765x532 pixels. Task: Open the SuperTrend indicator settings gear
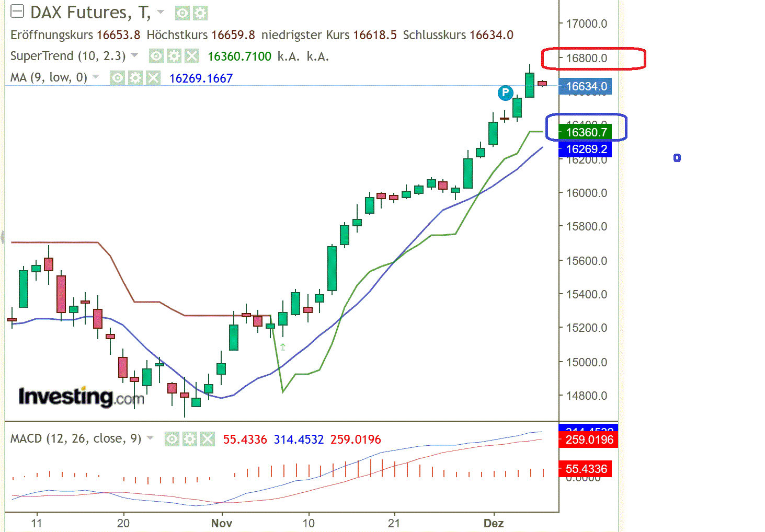pyautogui.click(x=175, y=56)
